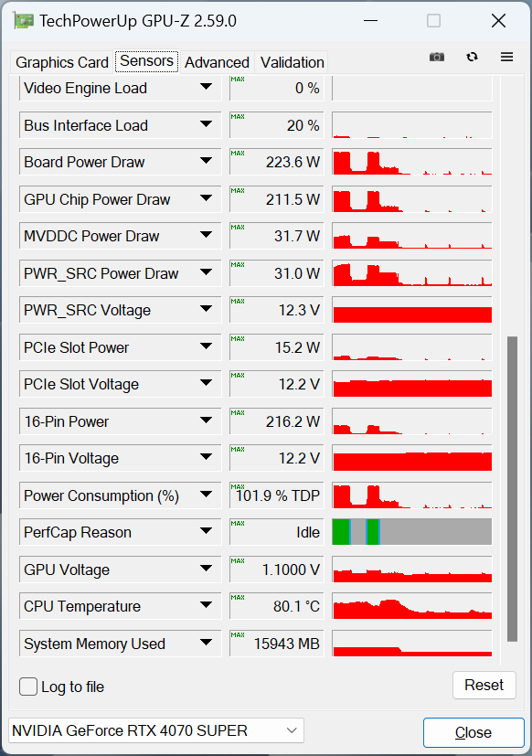Open Power Consumption (%) dropdown arrow
Screen dimensions: 532x756
(206, 494)
